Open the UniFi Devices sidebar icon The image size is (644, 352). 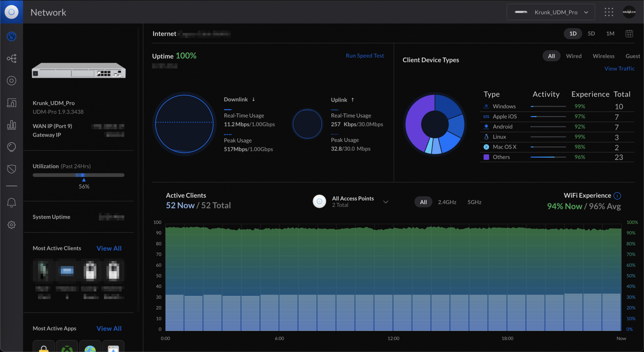click(x=12, y=80)
